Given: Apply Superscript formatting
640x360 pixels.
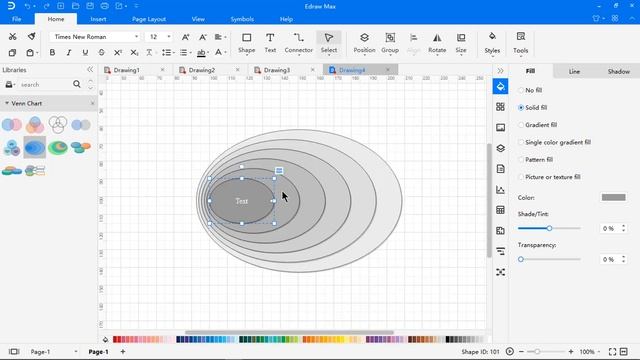Looking at the screenshot, I should pos(118,53).
